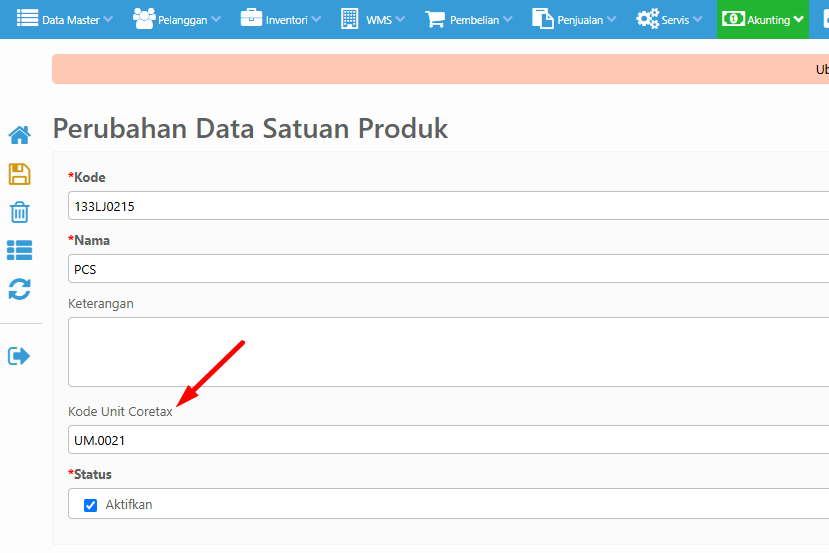Click the Keterangan label
829x553 pixels.
100,304
